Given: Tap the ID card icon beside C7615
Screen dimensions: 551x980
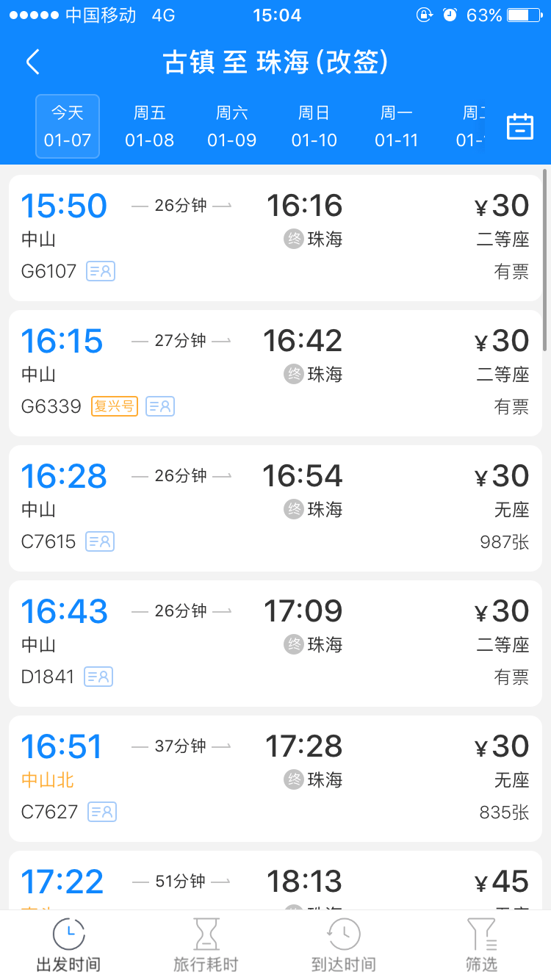Looking at the screenshot, I should (x=100, y=541).
